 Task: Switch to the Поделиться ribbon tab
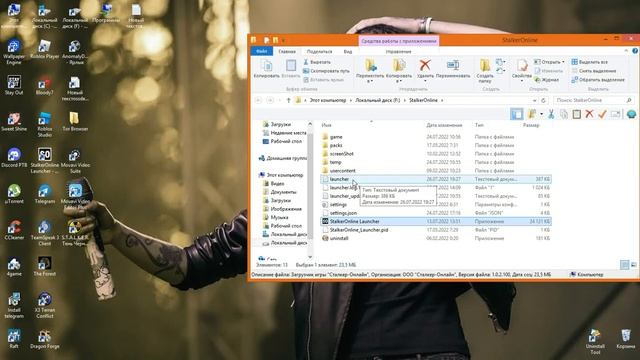tap(319, 51)
